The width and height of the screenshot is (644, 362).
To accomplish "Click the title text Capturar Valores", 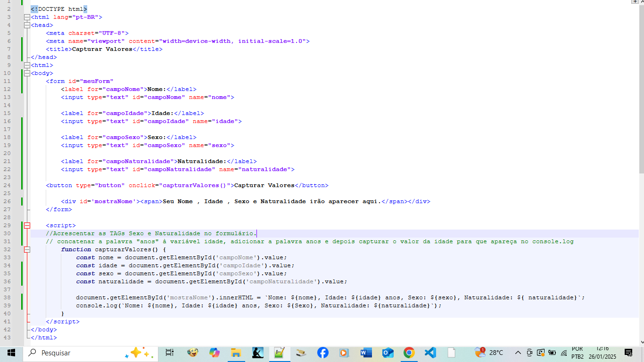I will point(102,49).
